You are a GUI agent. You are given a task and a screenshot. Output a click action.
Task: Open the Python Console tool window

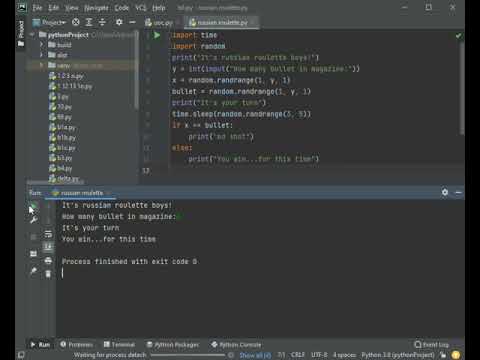(236, 345)
